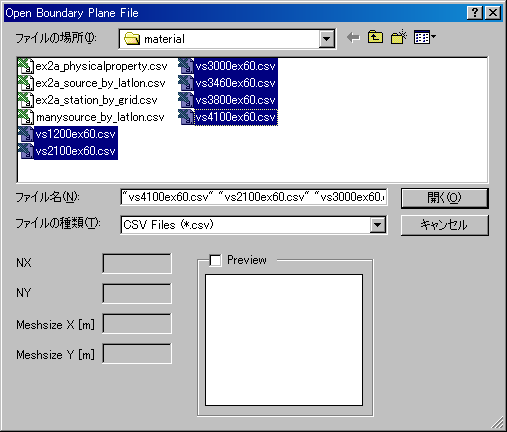The image size is (507, 432).
Task: Open the CSV Files type dropdown
Action: coord(377,225)
